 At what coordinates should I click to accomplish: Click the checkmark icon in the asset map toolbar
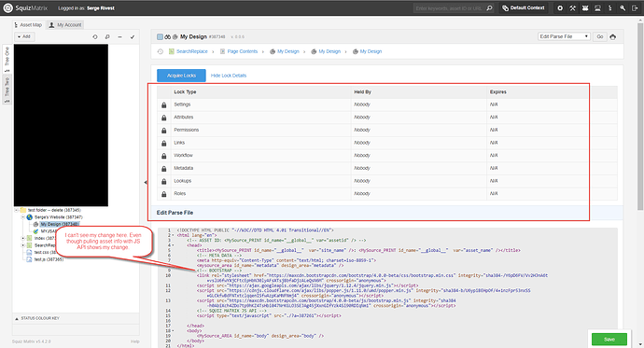(x=133, y=37)
